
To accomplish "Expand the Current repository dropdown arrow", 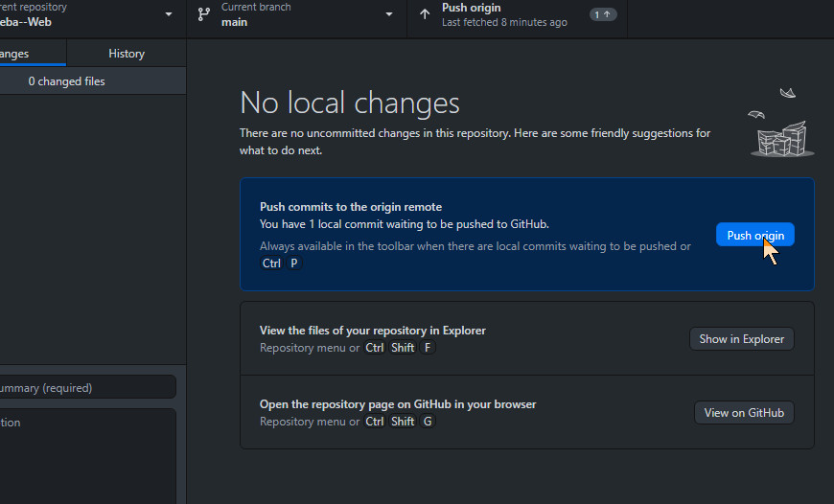I will [169, 14].
